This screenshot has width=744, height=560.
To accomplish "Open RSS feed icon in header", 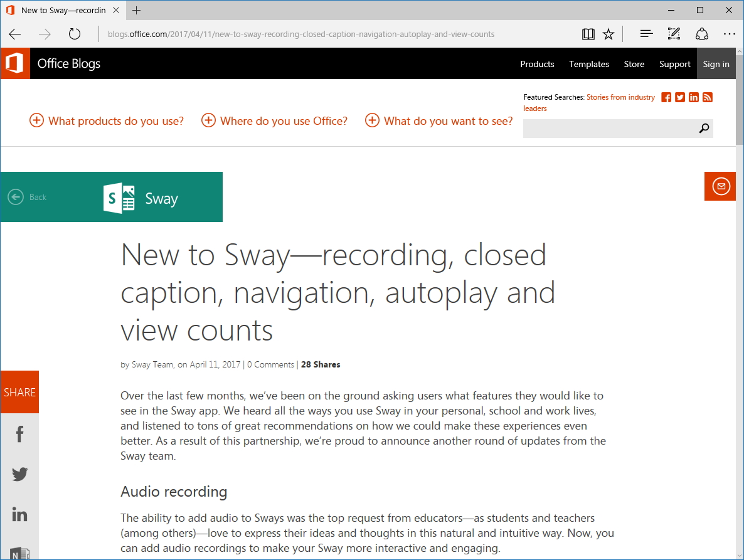I will tap(708, 97).
